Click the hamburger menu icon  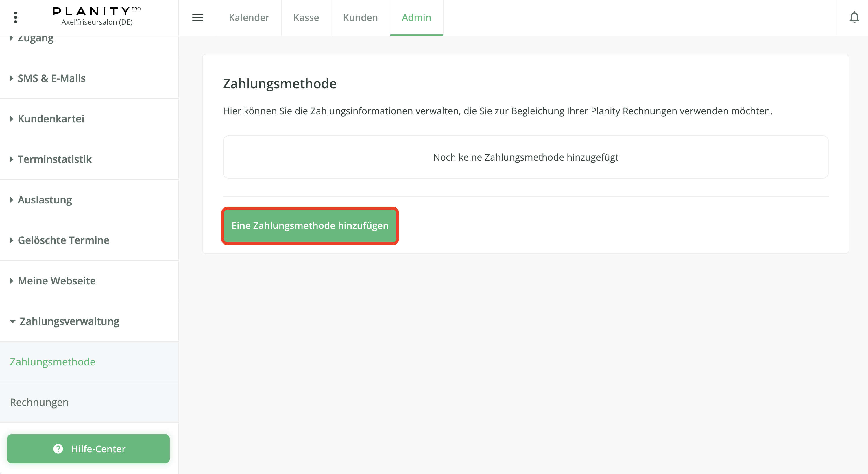coord(198,17)
